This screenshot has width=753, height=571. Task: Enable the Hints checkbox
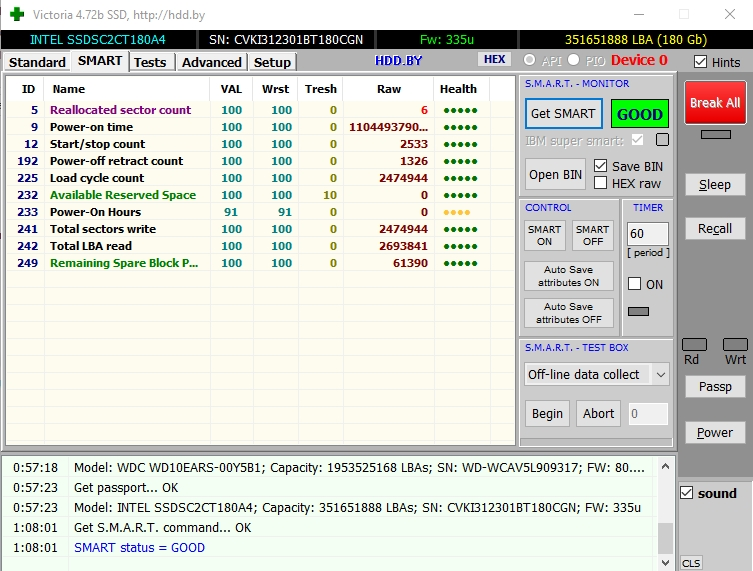(700, 62)
